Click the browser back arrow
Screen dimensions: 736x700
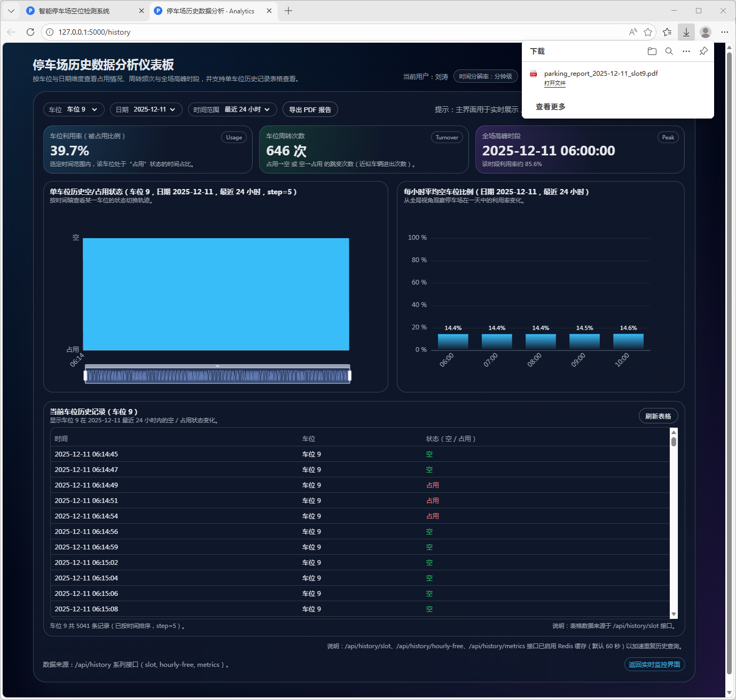coord(11,32)
